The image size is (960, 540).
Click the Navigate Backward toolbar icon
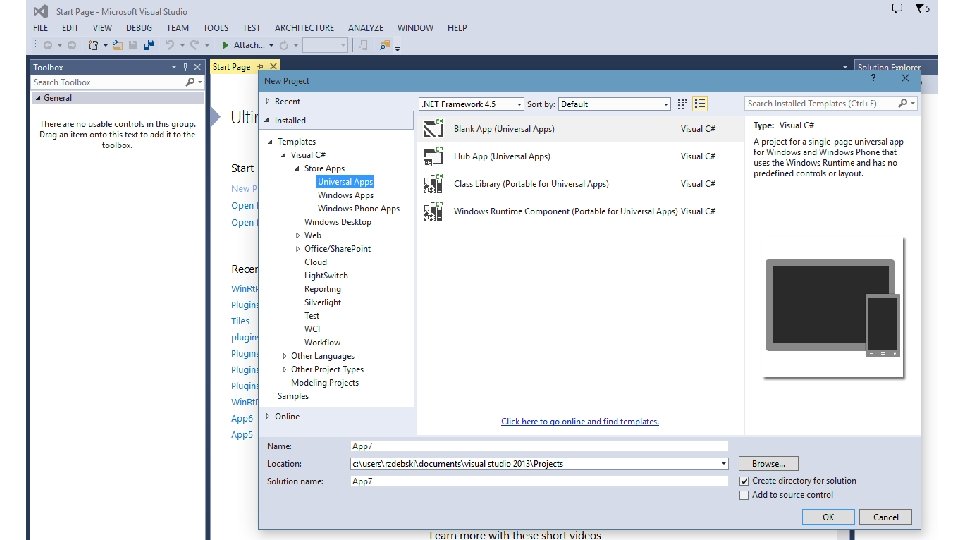pyautogui.click(x=48, y=45)
